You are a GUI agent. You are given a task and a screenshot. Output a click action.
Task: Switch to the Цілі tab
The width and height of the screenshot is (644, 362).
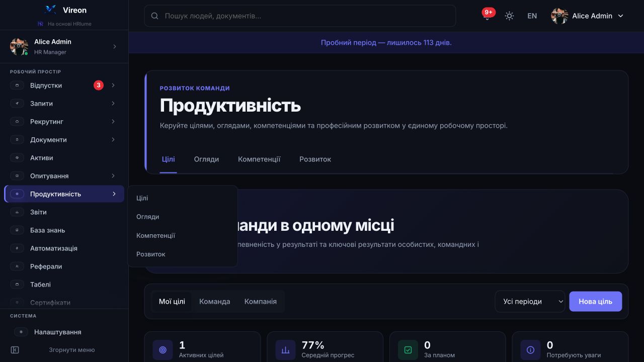point(169,159)
